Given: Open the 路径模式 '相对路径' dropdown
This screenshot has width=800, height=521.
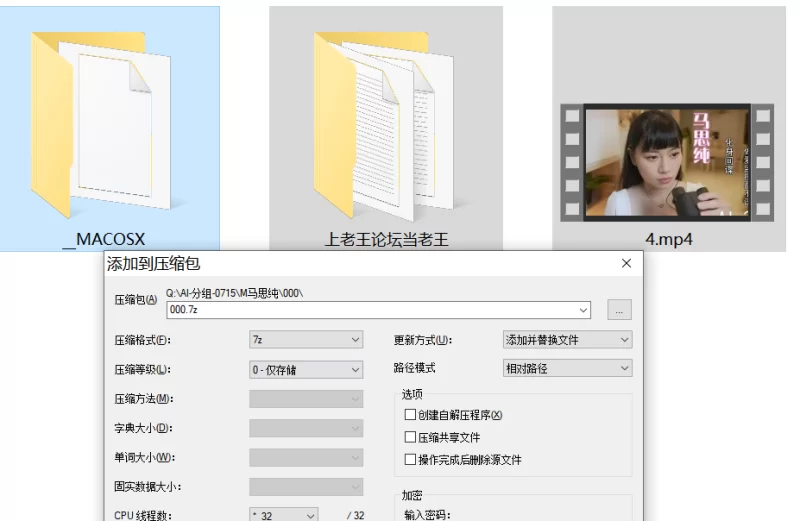Looking at the screenshot, I should coord(567,368).
